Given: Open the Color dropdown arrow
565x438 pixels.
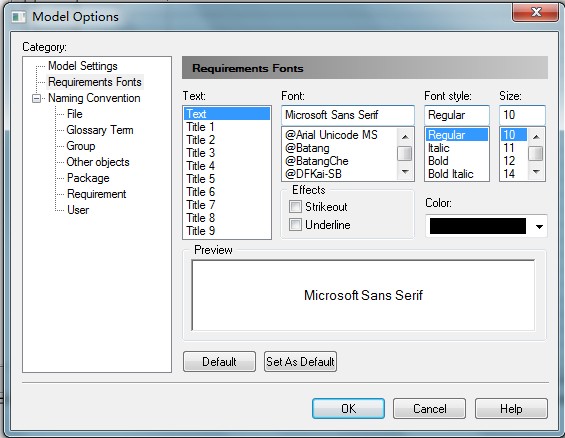Looking at the screenshot, I should tap(539, 227).
